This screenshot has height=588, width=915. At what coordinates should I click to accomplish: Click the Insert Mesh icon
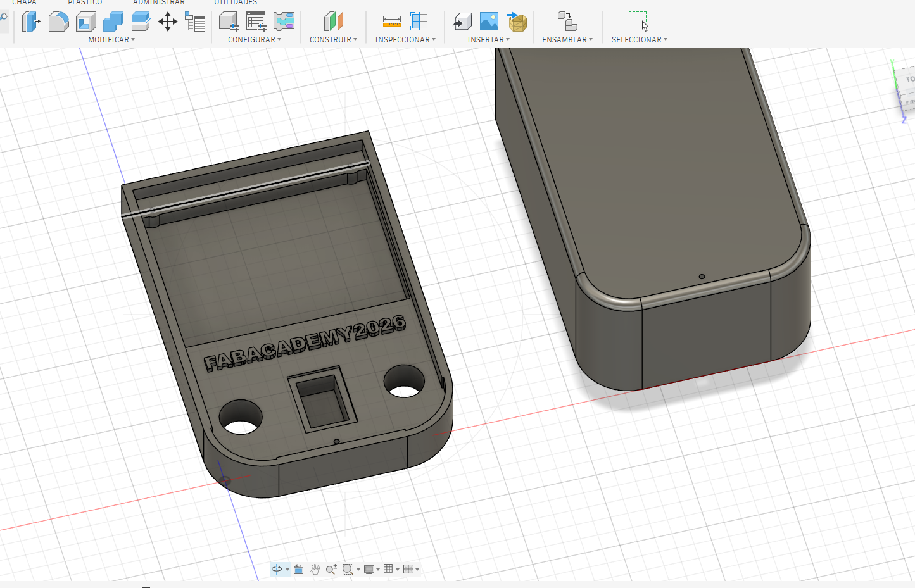click(x=517, y=22)
